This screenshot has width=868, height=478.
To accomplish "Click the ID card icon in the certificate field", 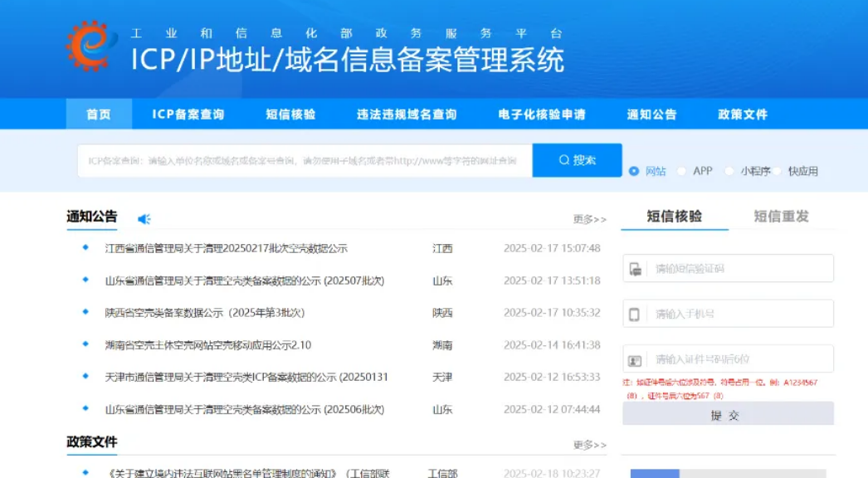I will point(635,360).
